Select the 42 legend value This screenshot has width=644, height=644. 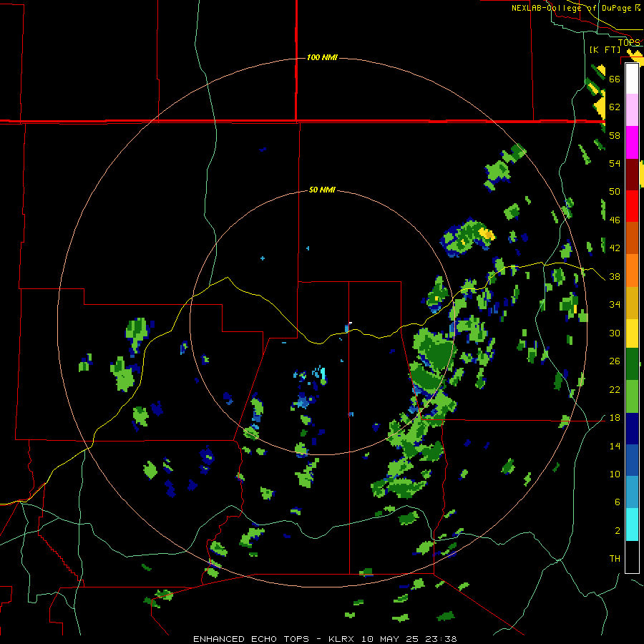615,248
